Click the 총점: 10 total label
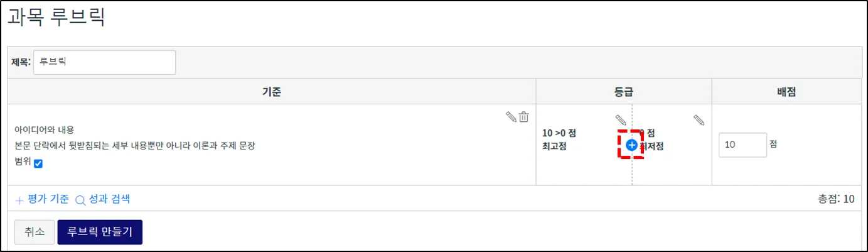 (835, 199)
